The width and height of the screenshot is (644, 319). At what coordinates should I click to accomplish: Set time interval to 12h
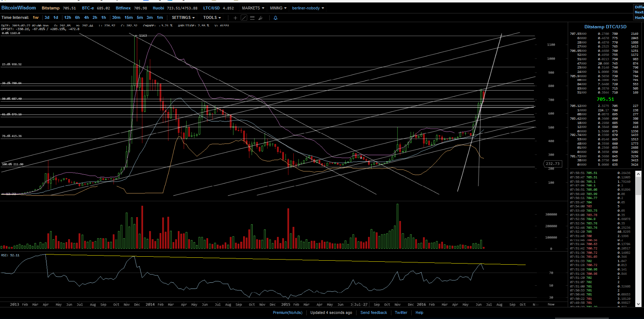(68, 17)
